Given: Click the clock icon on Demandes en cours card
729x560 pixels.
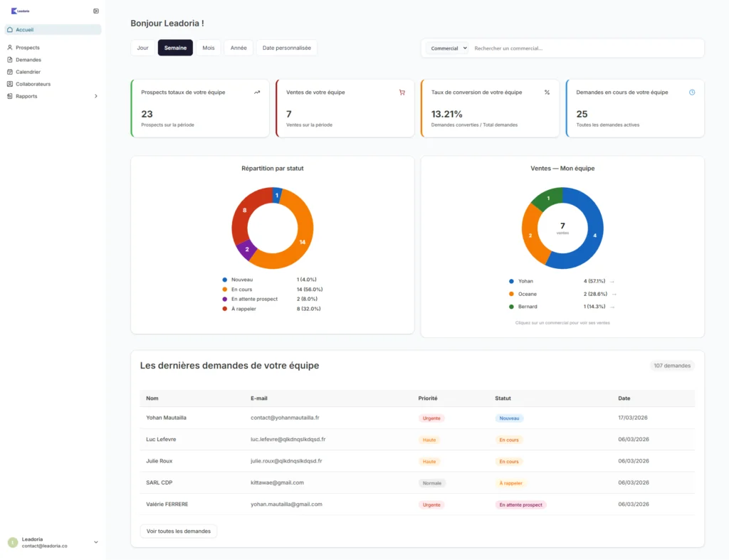Looking at the screenshot, I should tap(692, 93).
